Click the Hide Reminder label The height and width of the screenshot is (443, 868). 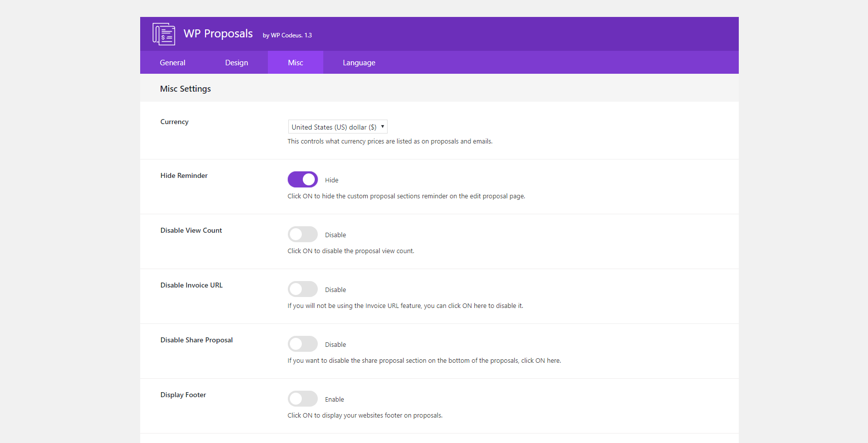click(184, 175)
